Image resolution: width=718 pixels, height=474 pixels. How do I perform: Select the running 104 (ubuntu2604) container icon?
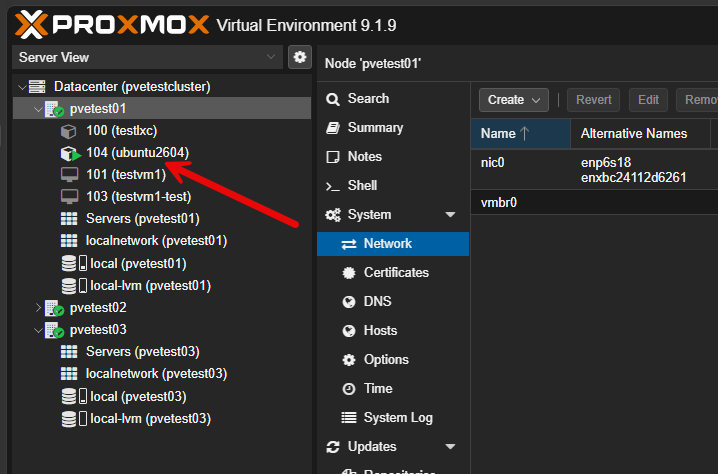coord(70,153)
